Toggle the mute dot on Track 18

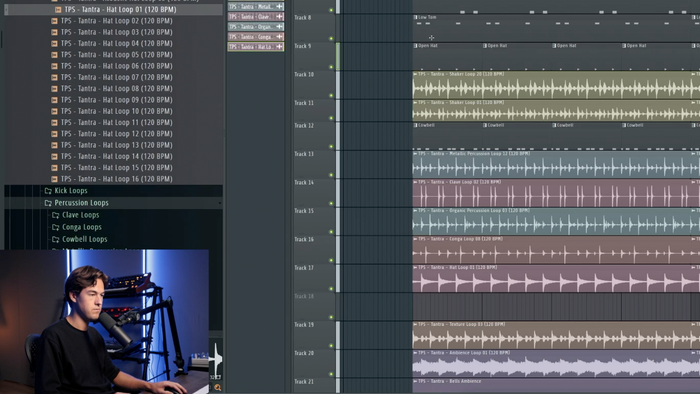[x=331, y=317]
